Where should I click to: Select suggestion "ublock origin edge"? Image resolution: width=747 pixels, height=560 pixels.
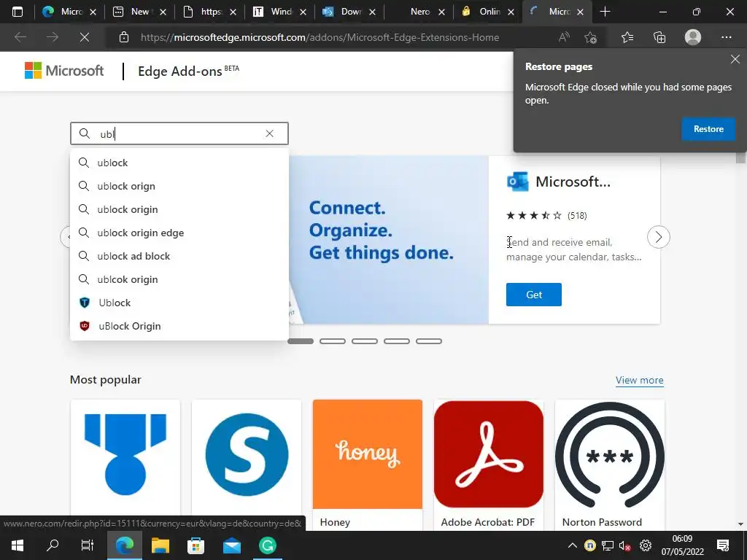pos(179,233)
